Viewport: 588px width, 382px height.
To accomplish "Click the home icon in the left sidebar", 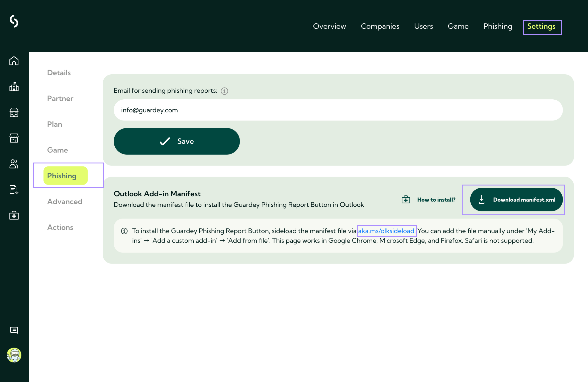I will tap(14, 61).
